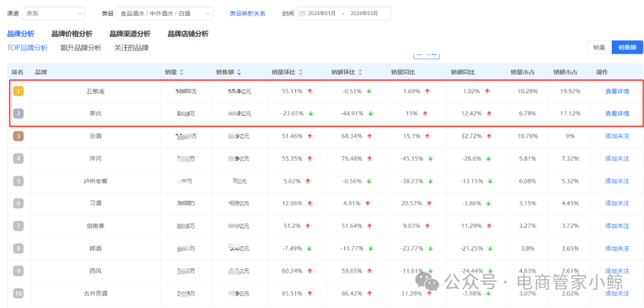Sort by 销额环比 column sort icon
Screen dimensions: 644x308
click(360, 72)
